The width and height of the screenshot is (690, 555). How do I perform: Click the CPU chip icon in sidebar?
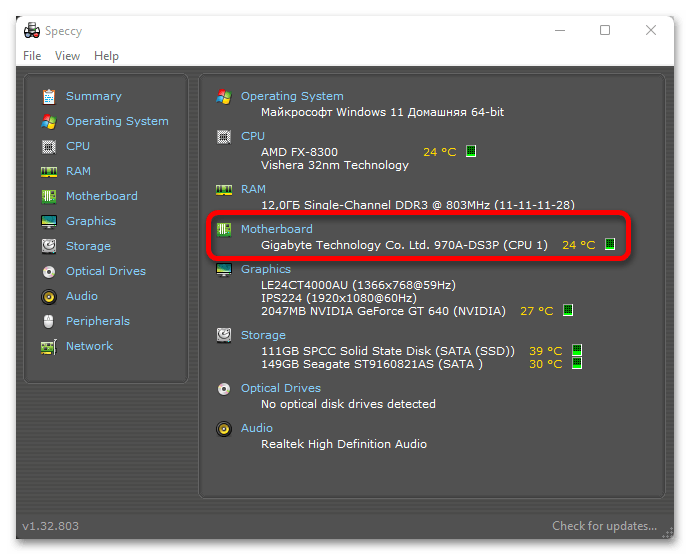pos(49,147)
